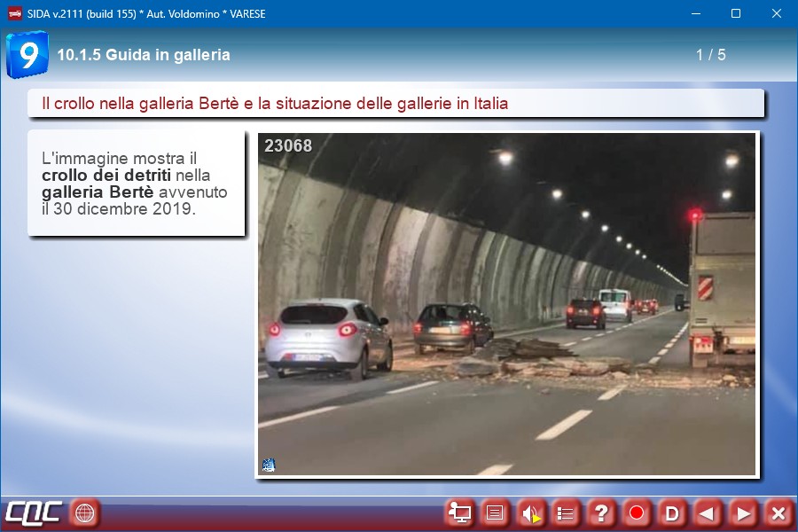
Task: Open the presentation screen icon
Action: pyautogui.click(x=459, y=512)
